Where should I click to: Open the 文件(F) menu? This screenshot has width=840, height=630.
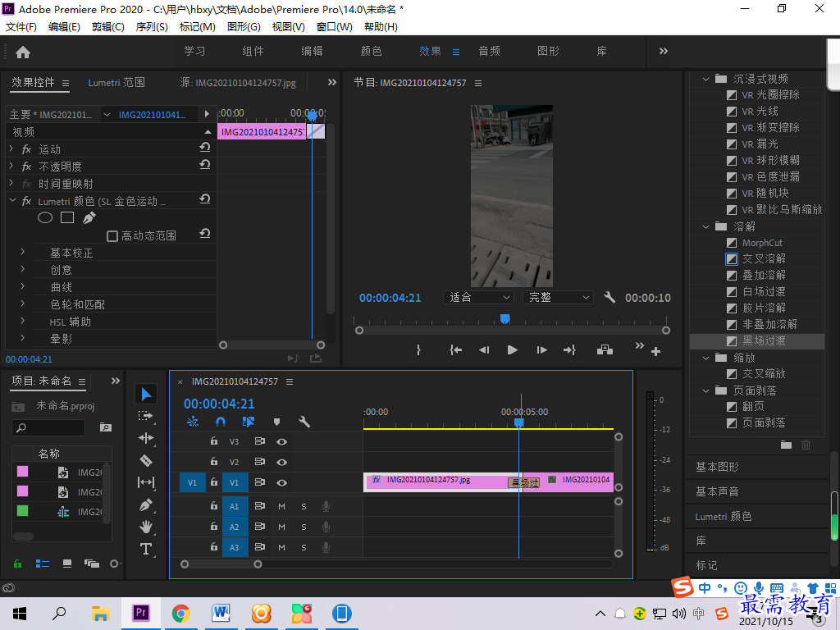(x=21, y=27)
